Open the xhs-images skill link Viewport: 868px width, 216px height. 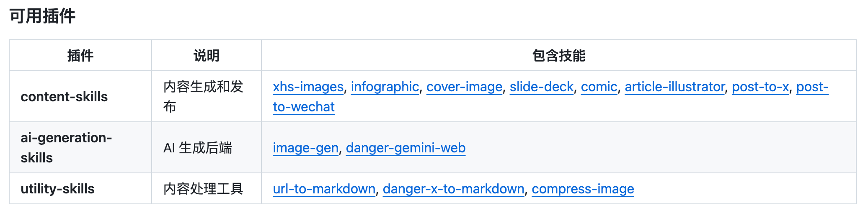point(308,87)
